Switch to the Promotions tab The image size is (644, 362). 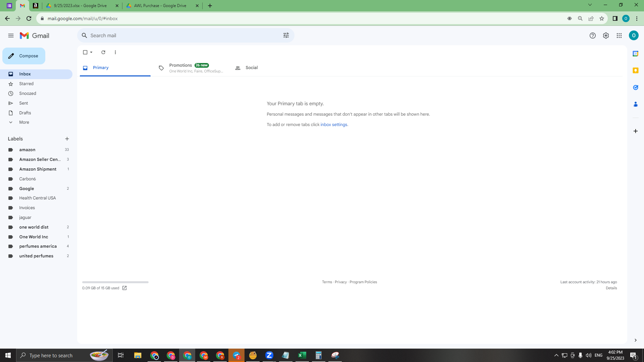(x=191, y=68)
